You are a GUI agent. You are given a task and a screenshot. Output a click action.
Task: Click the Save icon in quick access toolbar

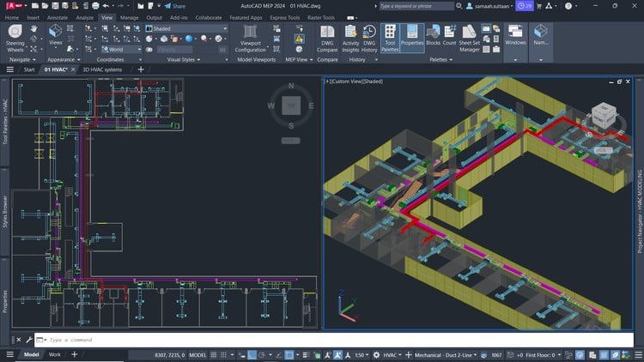[55, 6]
